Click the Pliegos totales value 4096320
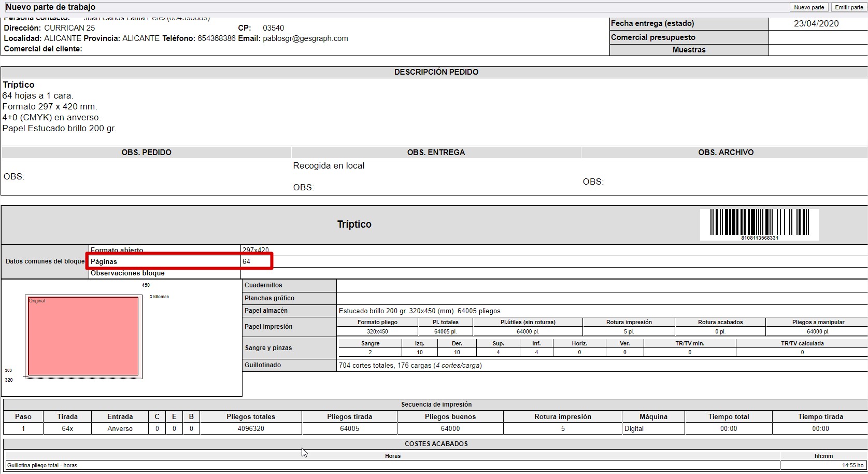Image resolution: width=868 pixels, height=474 pixels. click(x=251, y=429)
